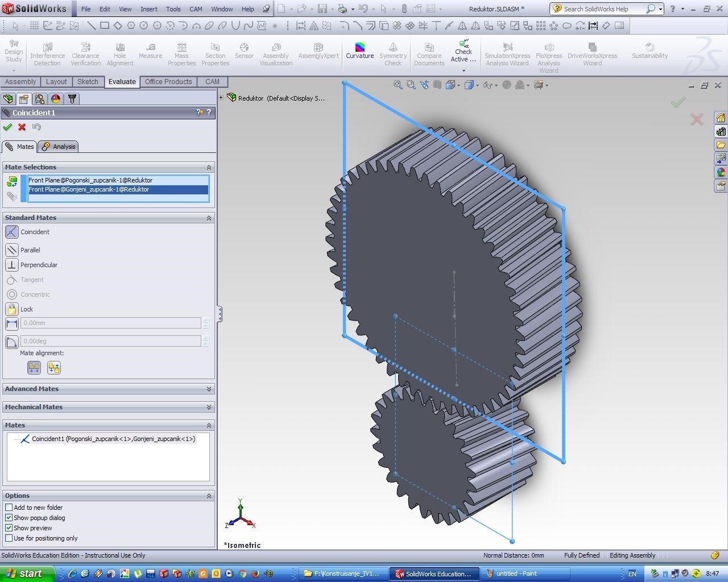Open Compare Documents tool
Screen dimensions: 728x582
[x=429, y=55]
